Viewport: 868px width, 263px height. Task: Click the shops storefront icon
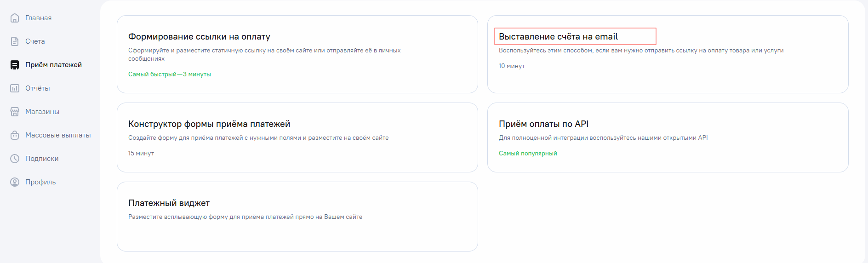tap(15, 112)
